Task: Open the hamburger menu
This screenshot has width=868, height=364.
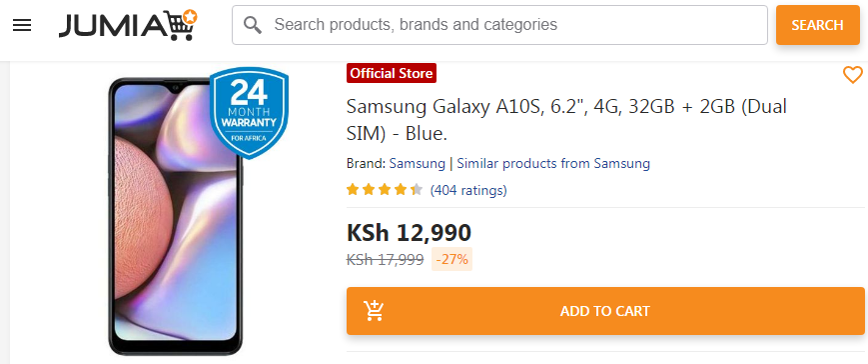Action: [x=22, y=25]
